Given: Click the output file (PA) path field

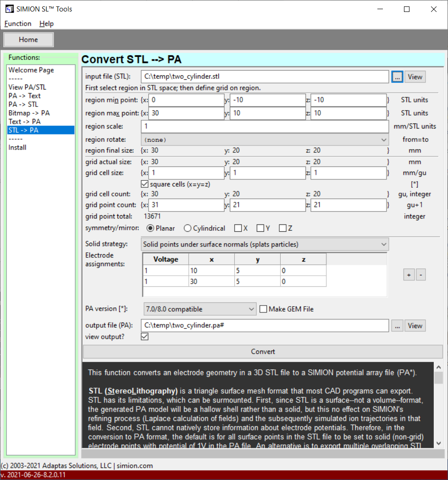Looking at the screenshot, I should [x=265, y=325].
